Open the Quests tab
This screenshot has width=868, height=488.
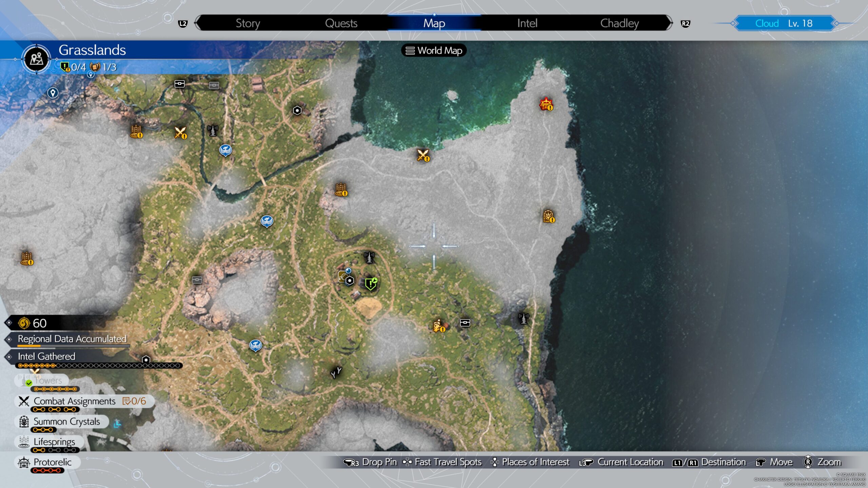pyautogui.click(x=341, y=23)
